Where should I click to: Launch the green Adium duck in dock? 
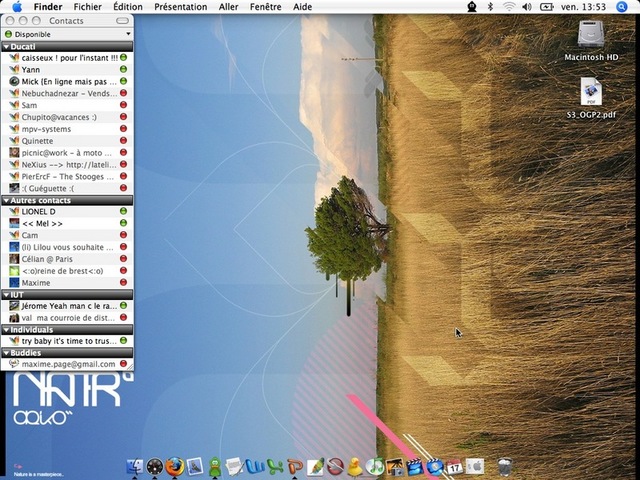[x=215, y=466]
